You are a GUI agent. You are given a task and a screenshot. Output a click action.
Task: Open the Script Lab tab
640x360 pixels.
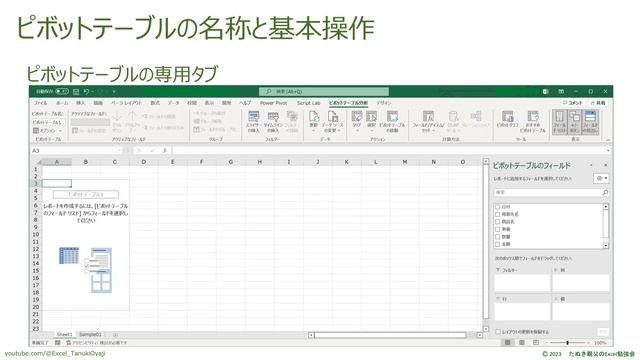pos(309,103)
